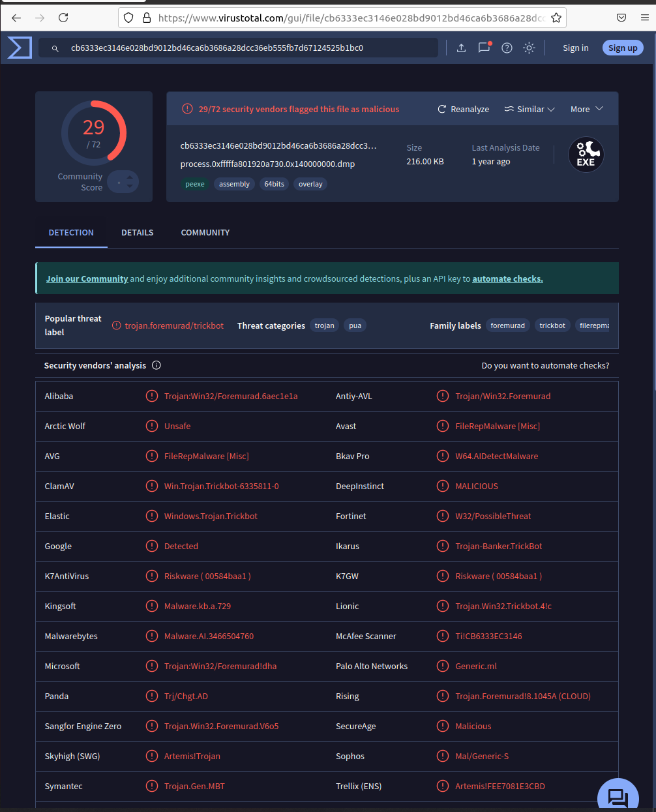Open the notifications chat icon
The width and height of the screenshot is (656, 812).
point(484,48)
